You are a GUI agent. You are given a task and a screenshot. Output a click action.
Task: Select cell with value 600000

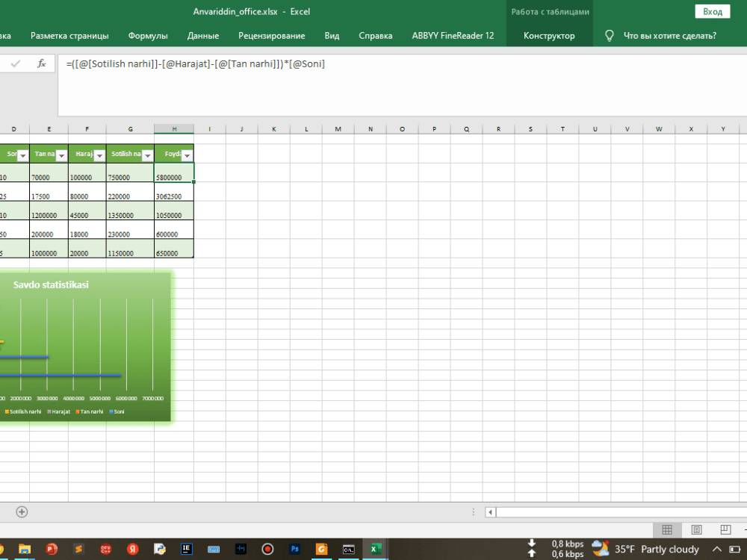pyautogui.click(x=174, y=229)
